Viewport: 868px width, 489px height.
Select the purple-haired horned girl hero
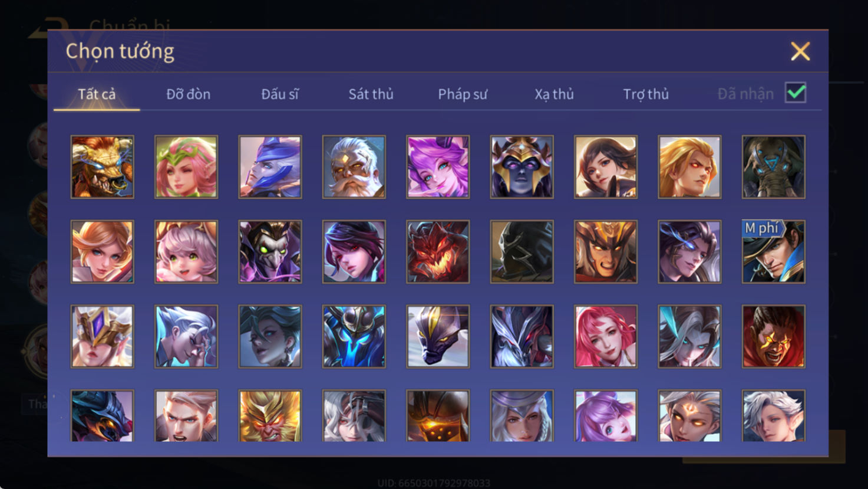[x=438, y=167]
